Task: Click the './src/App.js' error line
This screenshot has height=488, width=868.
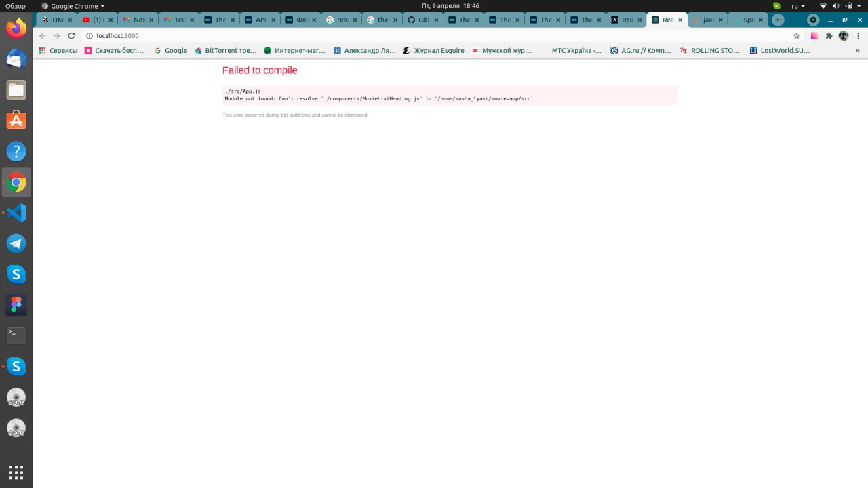Action: (x=243, y=91)
